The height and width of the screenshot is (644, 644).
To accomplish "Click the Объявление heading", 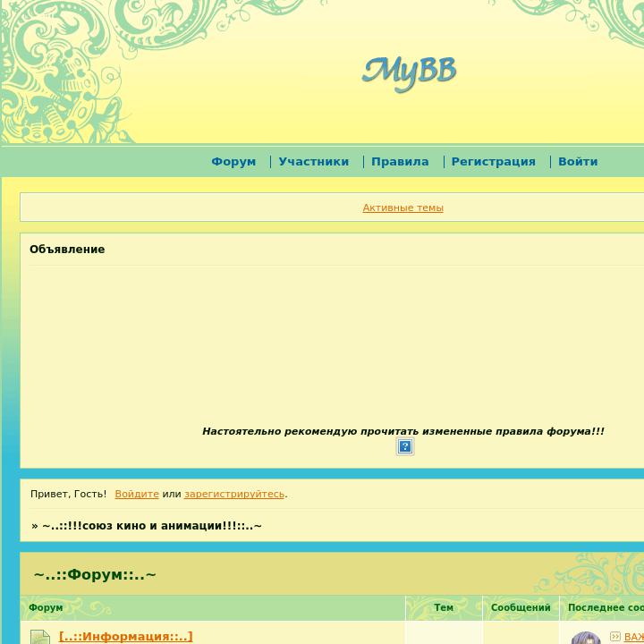I will 67,250.
